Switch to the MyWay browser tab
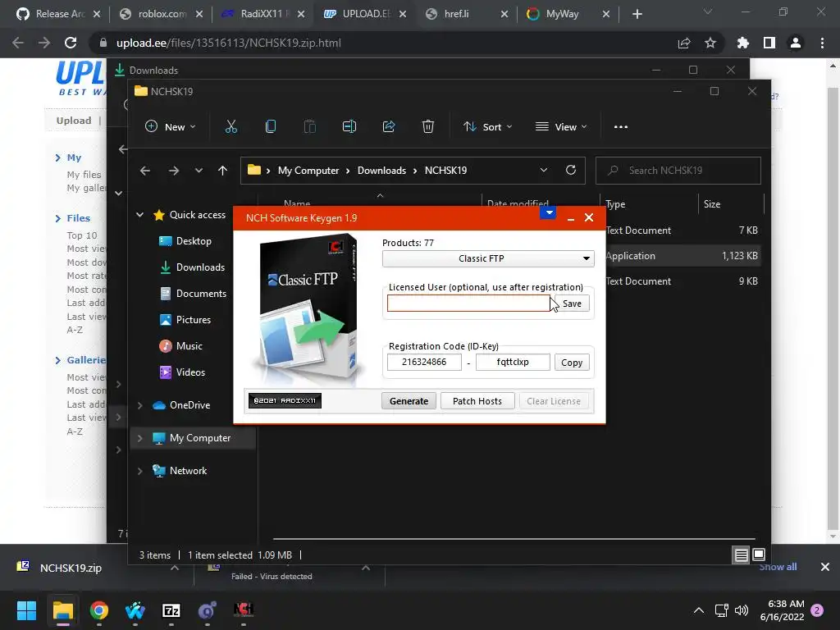This screenshot has height=630, width=840. 568,14
